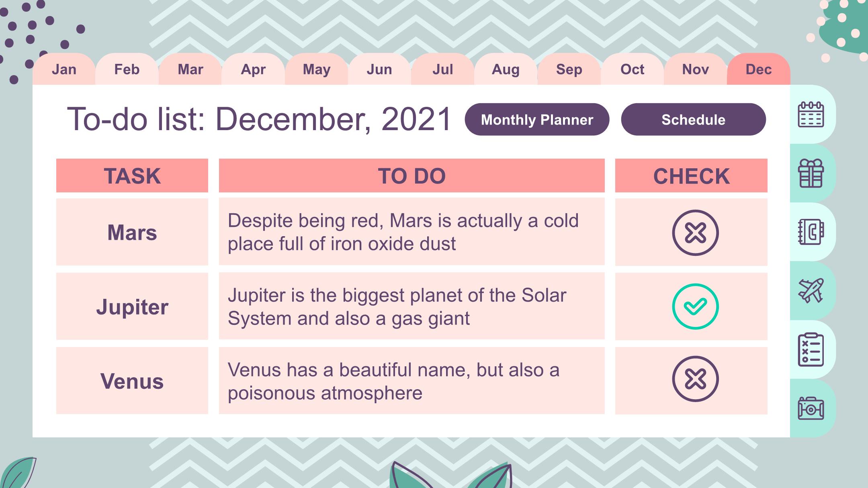Open the Monthly Planner button

click(537, 119)
